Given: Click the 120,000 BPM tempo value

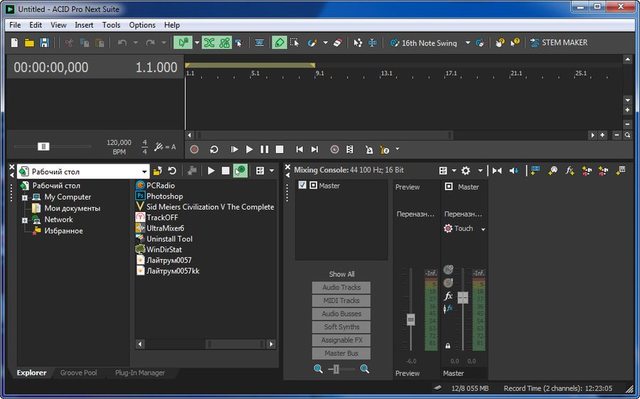Looking at the screenshot, I should pos(119,142).
